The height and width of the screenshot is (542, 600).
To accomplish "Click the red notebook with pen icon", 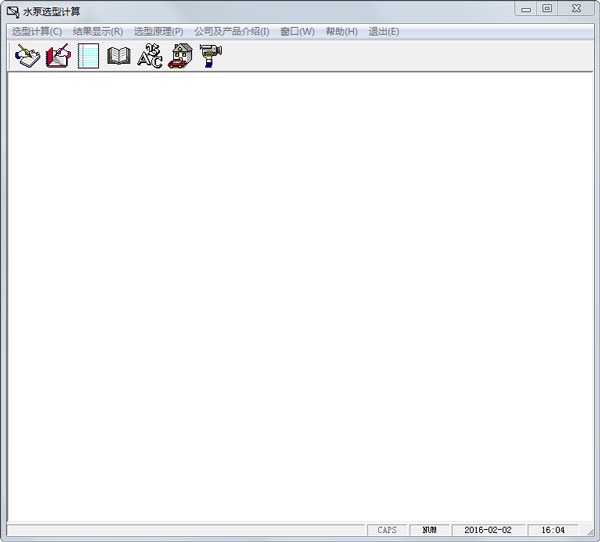I will [x=58, y=56].
